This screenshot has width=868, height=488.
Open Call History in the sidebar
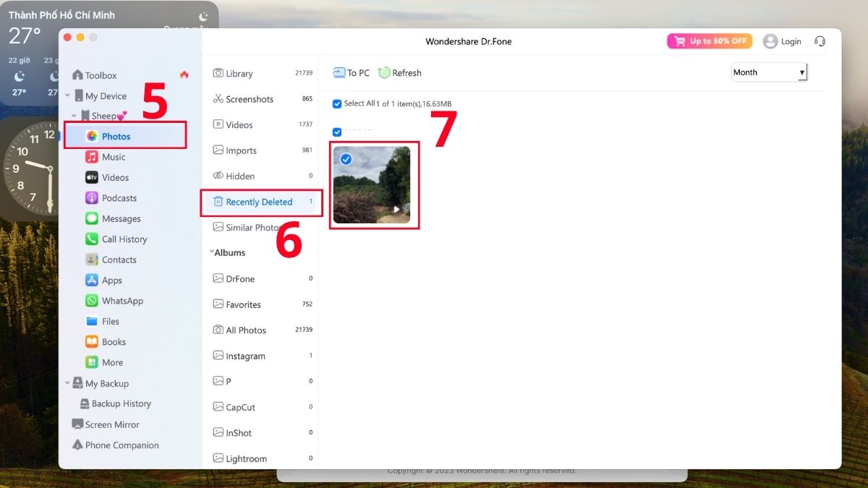tap(116, 239)
